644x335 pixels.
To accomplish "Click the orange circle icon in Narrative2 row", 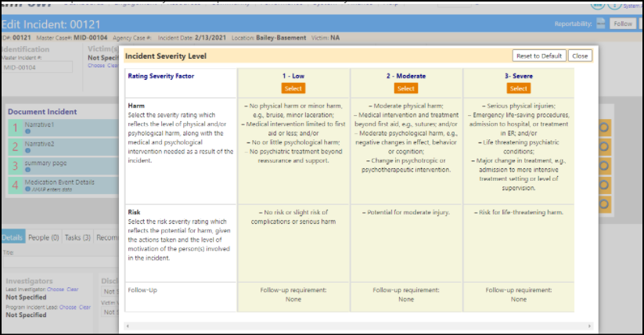I will click(x=604, y=146).
